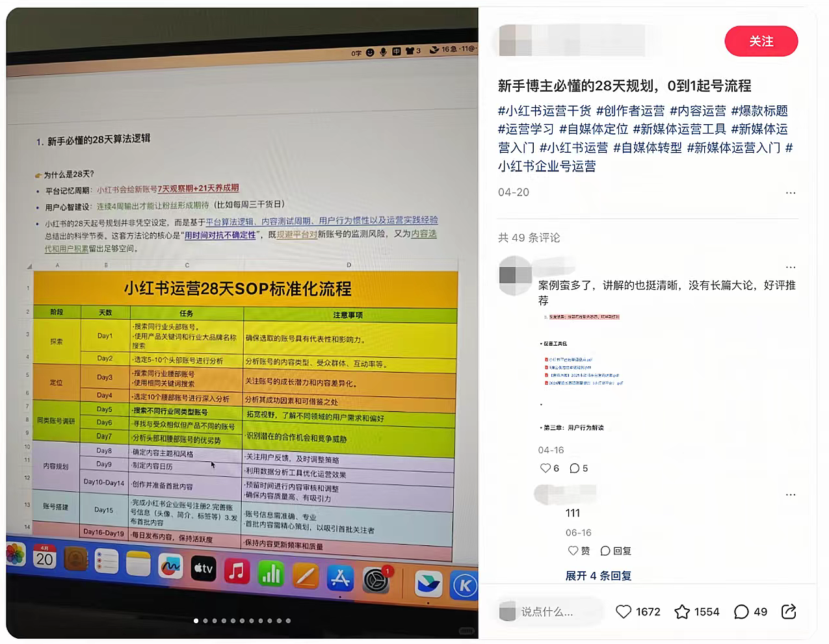This screenshot has width=829, height=644.
Task: Click the underlined 用时间对抗不确定性 text
Action: tap(220, 235)
